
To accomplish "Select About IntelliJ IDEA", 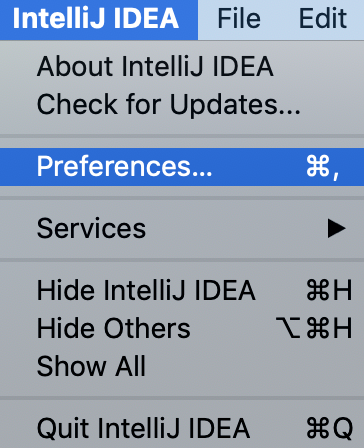I will click(182, 66).
